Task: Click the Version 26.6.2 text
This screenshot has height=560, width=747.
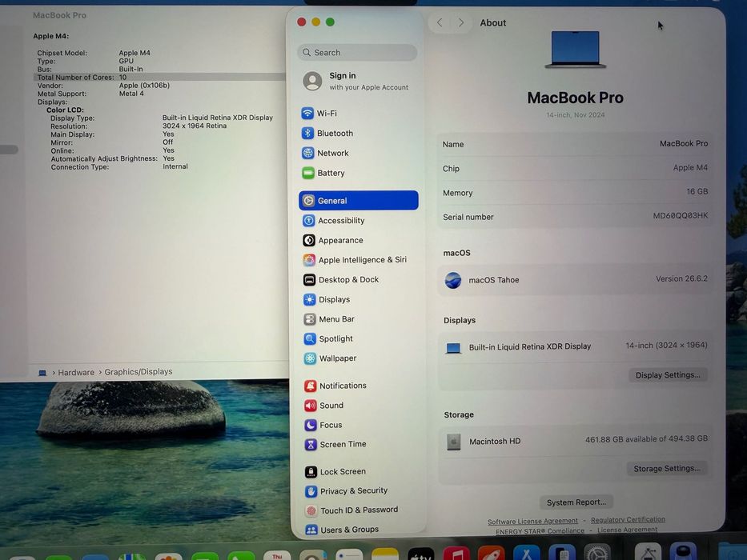Action: tap(681, 278)
